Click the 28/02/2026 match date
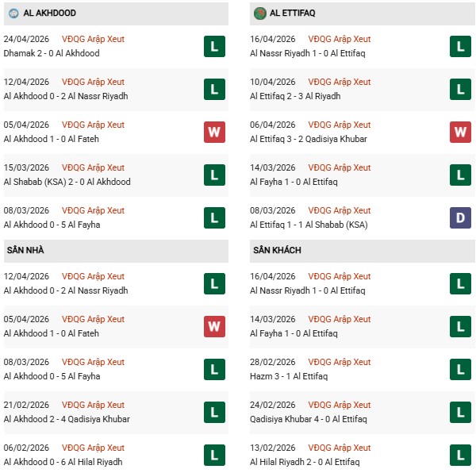The image size is (476, 473). 272,362
